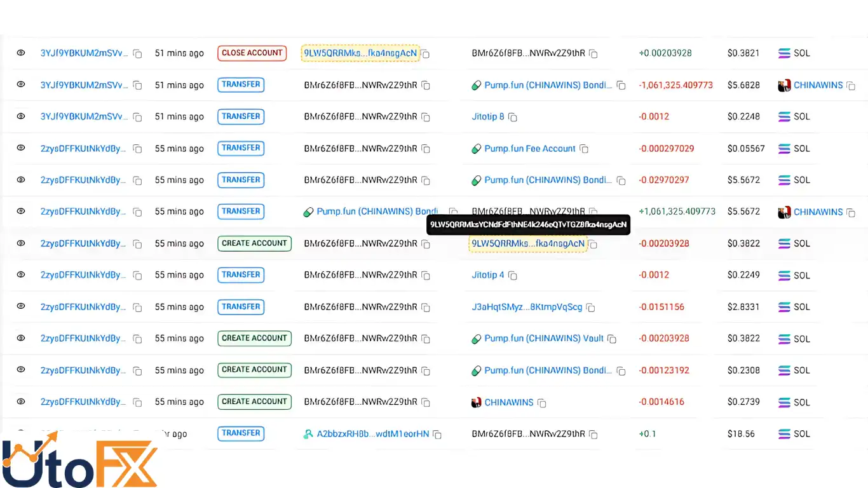Open highlighted 9LW5QRRMks link in CLOSE ACCOUNT row
Viewport: 868px width, 488px height.
click(x=360, y=53)
